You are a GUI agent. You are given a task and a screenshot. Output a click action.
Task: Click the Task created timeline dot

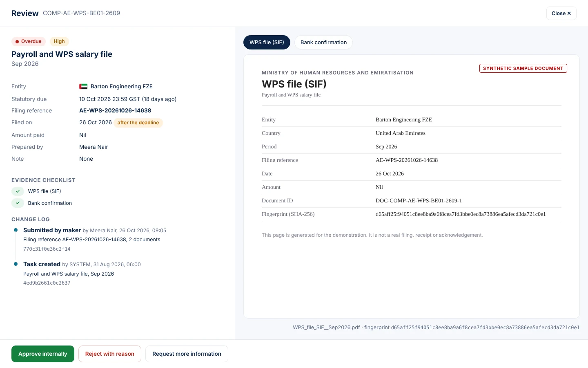pyautogui.click(x=16, y=264)
